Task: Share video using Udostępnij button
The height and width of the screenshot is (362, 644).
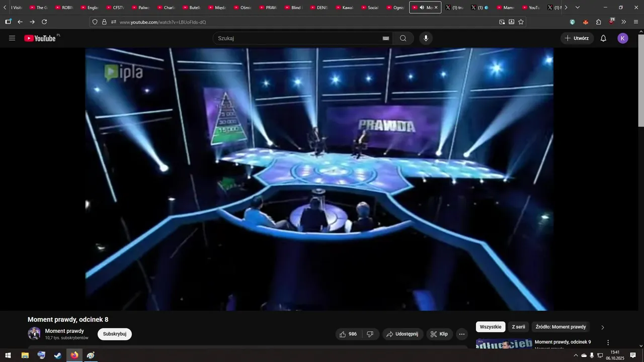Action: 403,334
